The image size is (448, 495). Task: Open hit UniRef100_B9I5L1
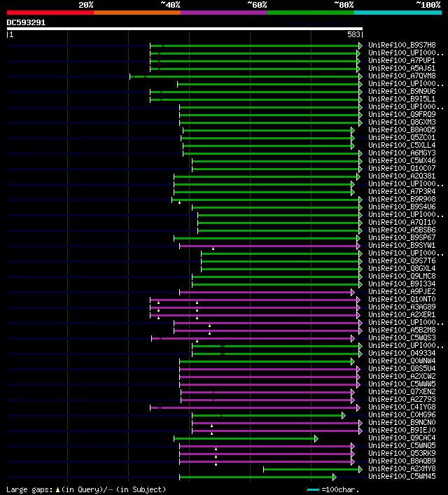coord(402,99)
